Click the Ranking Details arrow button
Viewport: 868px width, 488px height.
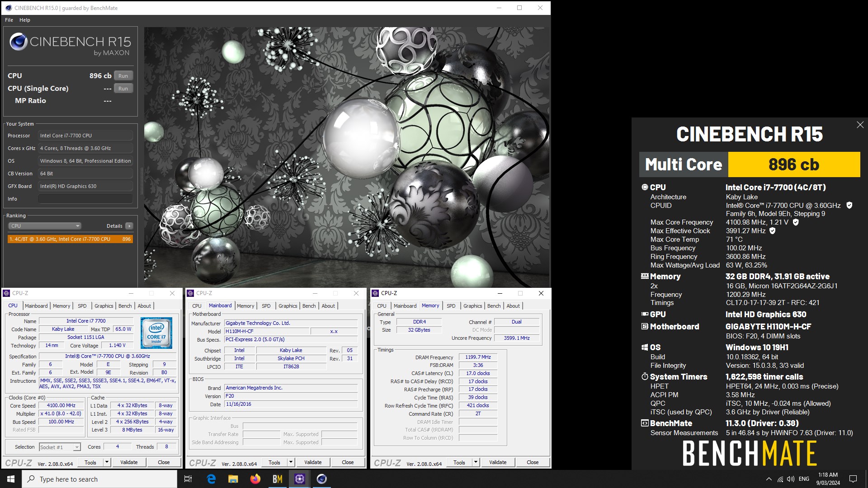(x=129, y=226)
